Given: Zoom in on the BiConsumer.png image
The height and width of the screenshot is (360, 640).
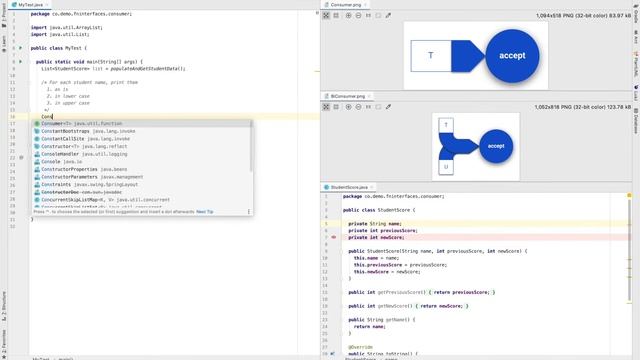Looking at the screenshot, I should 348,107.
